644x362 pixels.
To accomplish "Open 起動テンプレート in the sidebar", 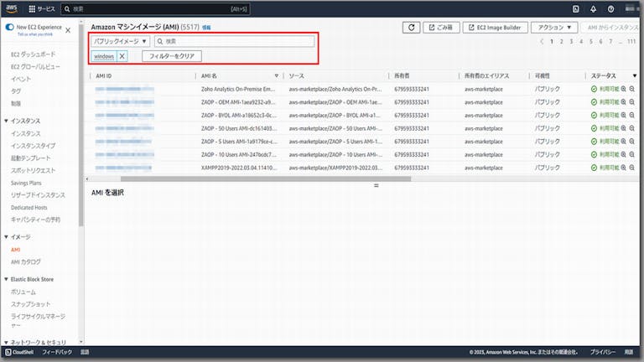I will coord(31,158).
